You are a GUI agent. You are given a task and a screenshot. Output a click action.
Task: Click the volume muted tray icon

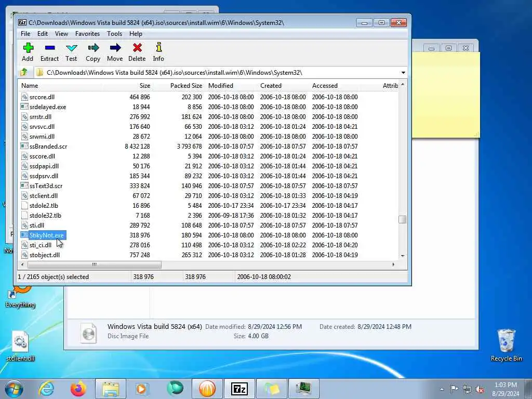tap(480, 390)
